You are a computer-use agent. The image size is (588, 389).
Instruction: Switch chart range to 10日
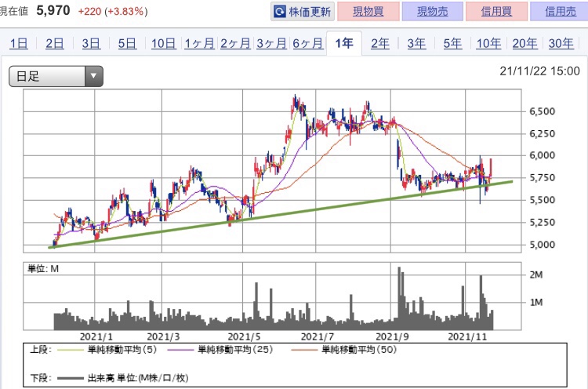[x=164, y=44]
